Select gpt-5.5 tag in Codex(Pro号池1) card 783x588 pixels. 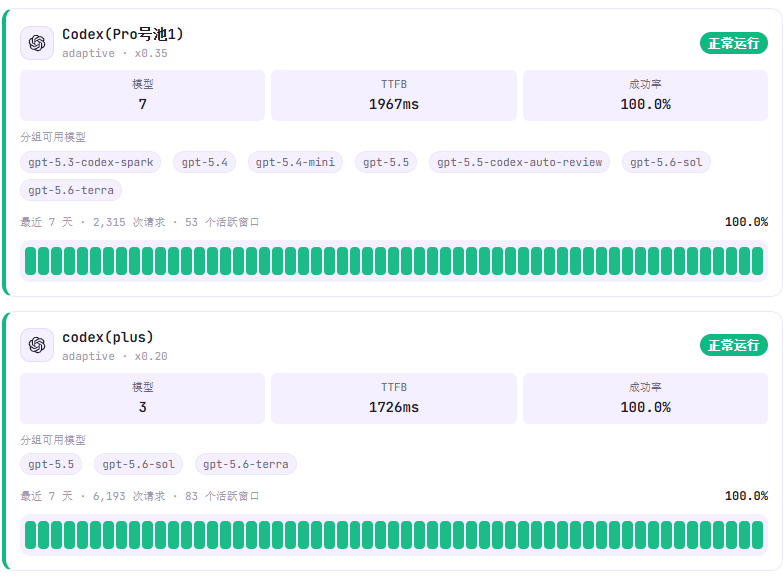386,162
